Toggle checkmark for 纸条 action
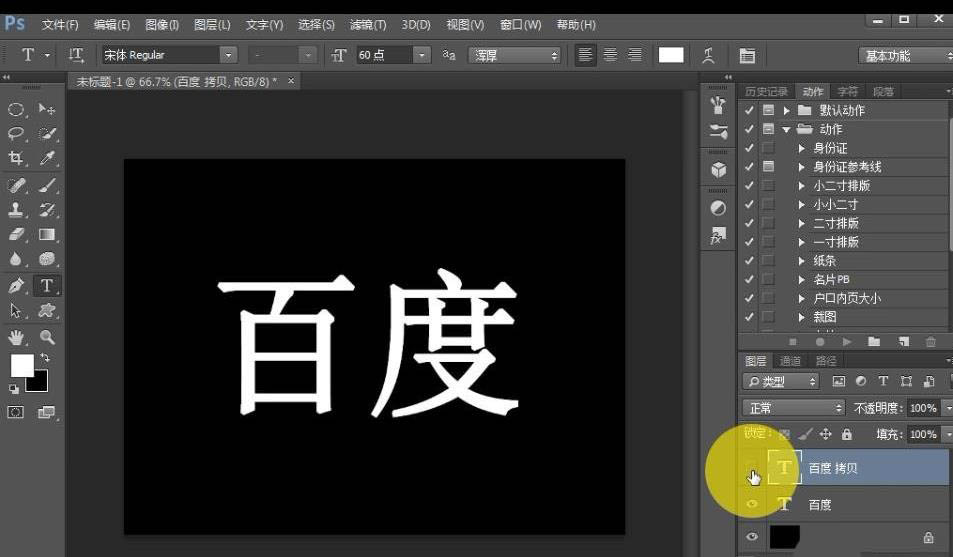The width and height of the screenshot is (953, 557). pyautogui.click(x=749, y=260)
